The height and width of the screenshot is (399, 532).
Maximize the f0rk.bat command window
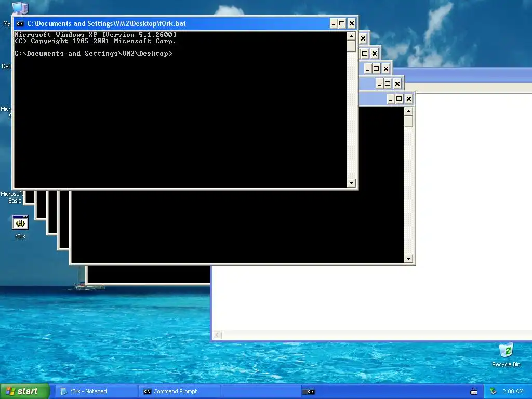tap(342, 23)
